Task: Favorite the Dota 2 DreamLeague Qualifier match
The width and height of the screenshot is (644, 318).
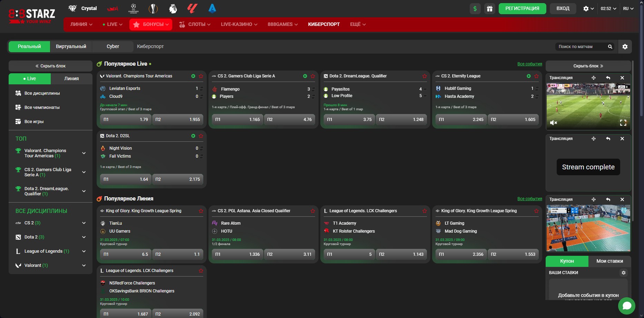Action: click(x=425, y=76)
